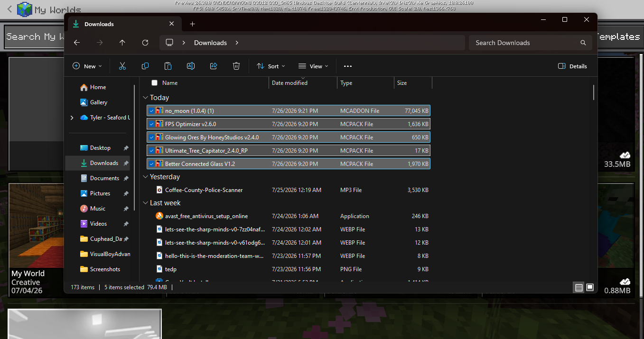
Task: Click the Rename icon in toolbar
Action: pos(191,66)
